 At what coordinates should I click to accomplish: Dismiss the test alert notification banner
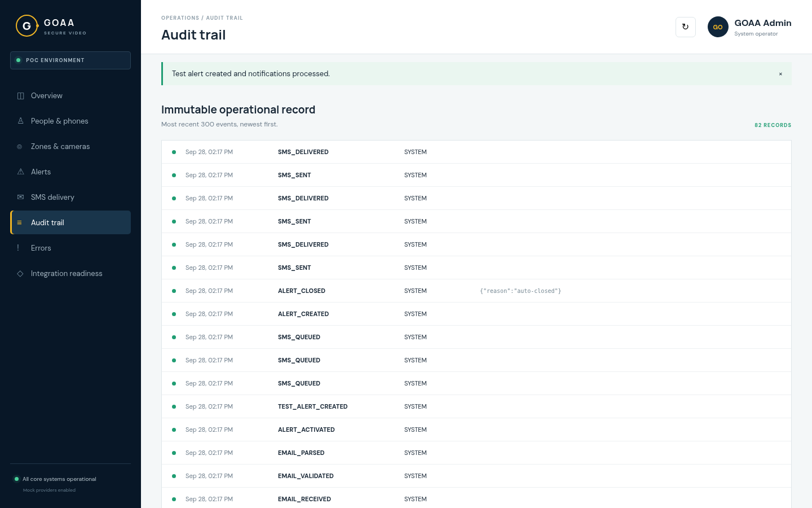780,74
